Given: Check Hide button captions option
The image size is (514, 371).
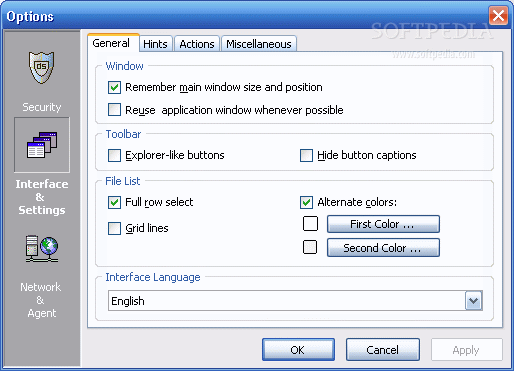Looking at the screenshot, I should (x=306, y=155).
